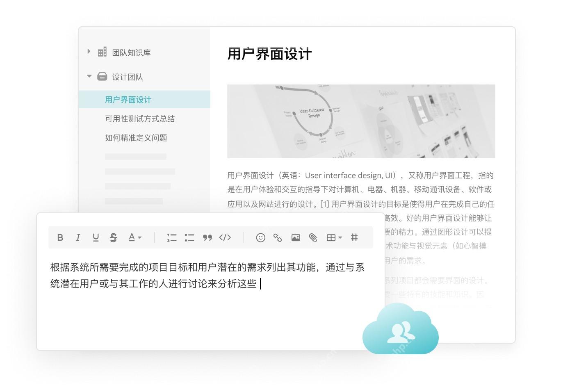Collapse the 设计团队 tree node
This screenshot has height=392, width=579.
[x=89, y=76]
